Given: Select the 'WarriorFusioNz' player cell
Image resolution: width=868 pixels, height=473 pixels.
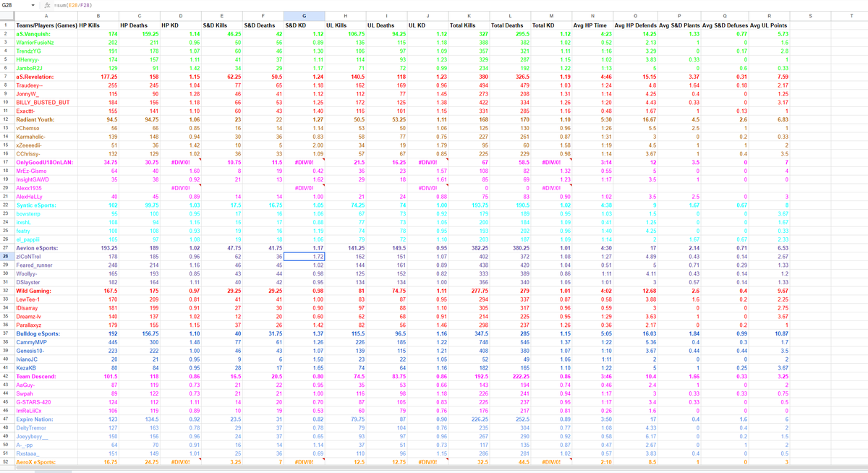Looking at the screenshot, I should pos(46,42).
